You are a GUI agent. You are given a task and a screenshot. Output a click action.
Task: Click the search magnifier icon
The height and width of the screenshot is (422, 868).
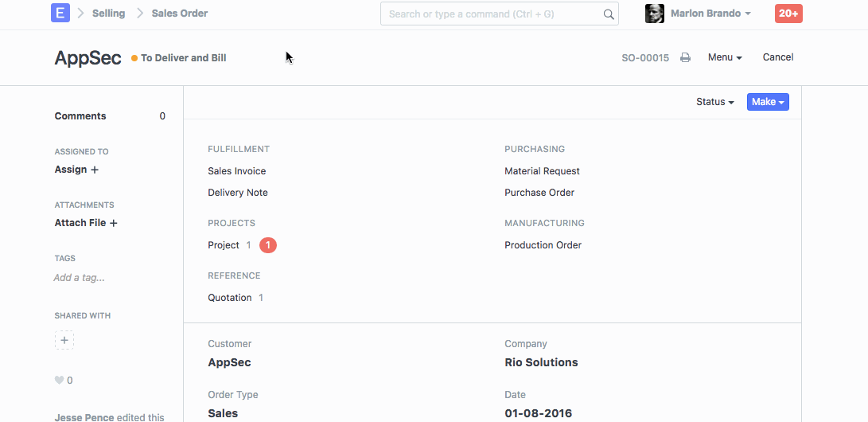coord(609,14)
